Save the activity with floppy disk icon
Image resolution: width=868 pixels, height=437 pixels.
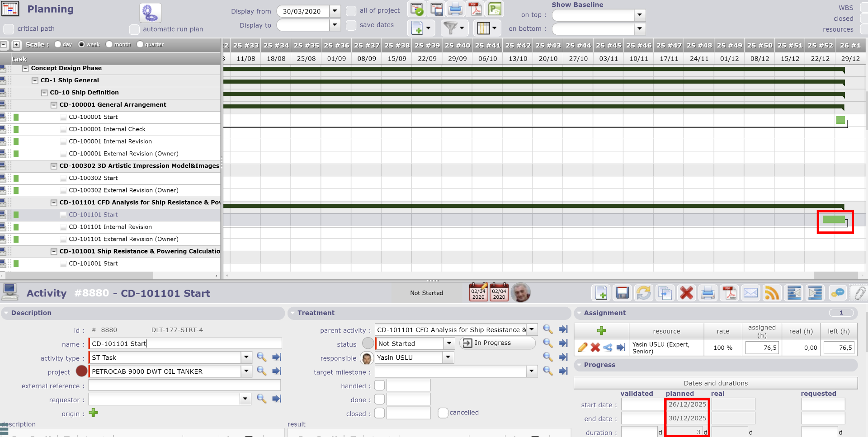(x=622, y=293)
